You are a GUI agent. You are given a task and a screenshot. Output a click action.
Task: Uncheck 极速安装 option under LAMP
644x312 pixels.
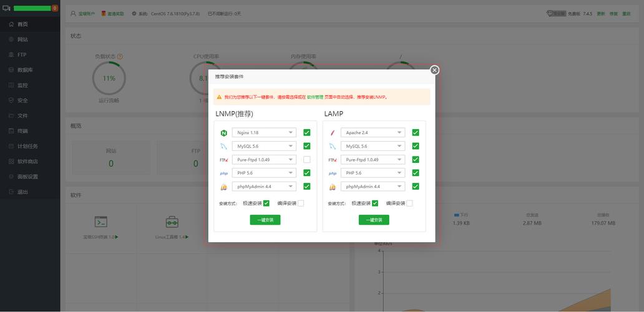[x=375, y=203]
